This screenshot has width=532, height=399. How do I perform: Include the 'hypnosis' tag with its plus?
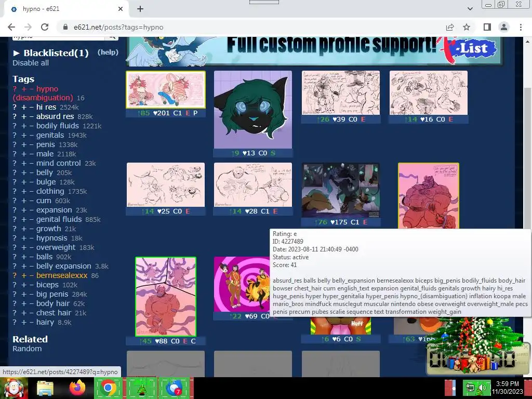tap(24, 238)
